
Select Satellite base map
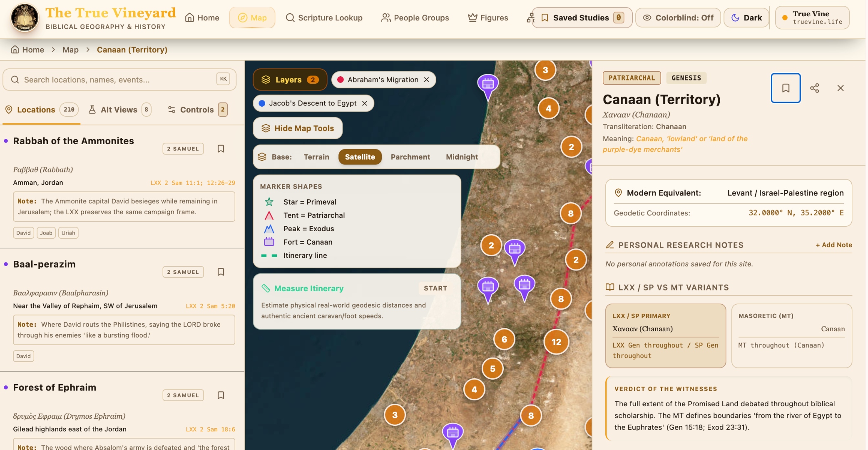pyautogui.click(x=360, y=157)
